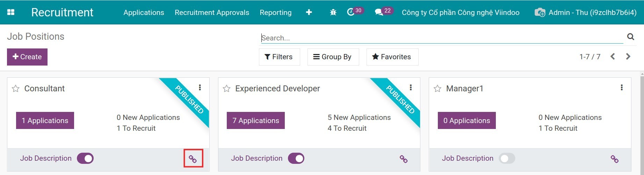Toggle Job Description switch on Consultant card
This screenshot has width=644, height=175.
pyautogui.click(x=85, y=158)
